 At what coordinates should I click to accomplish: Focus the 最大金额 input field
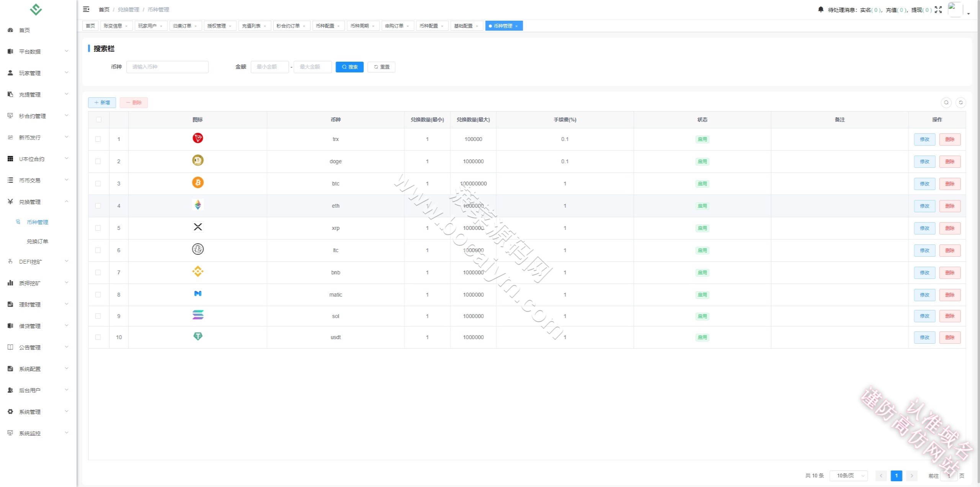(312, 67)
